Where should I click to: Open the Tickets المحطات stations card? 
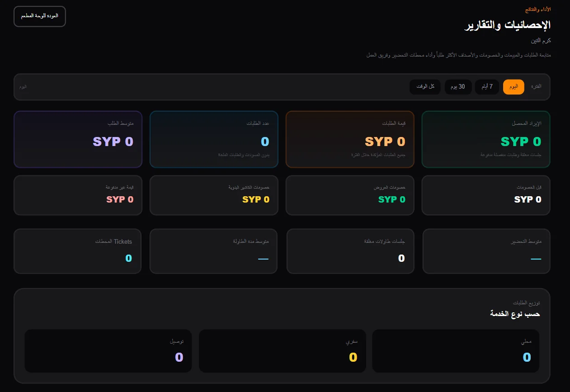[77, 251]
